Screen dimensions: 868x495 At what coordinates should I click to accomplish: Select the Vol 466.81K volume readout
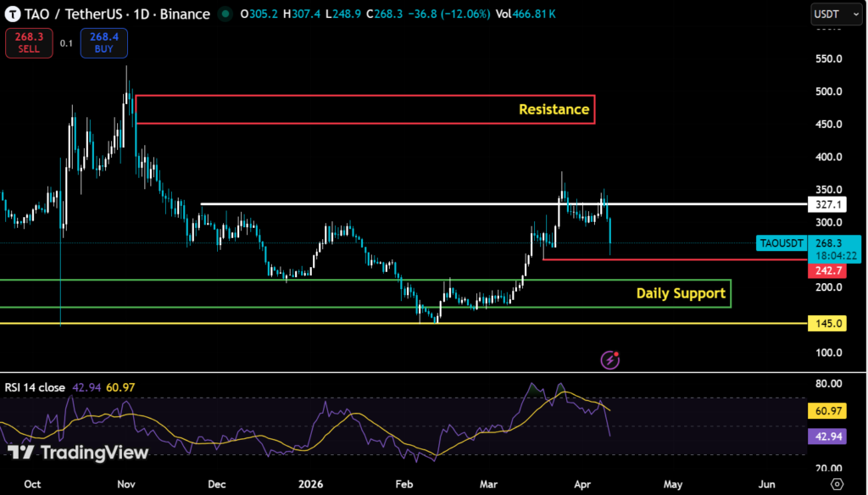click(x=525, y=14)
